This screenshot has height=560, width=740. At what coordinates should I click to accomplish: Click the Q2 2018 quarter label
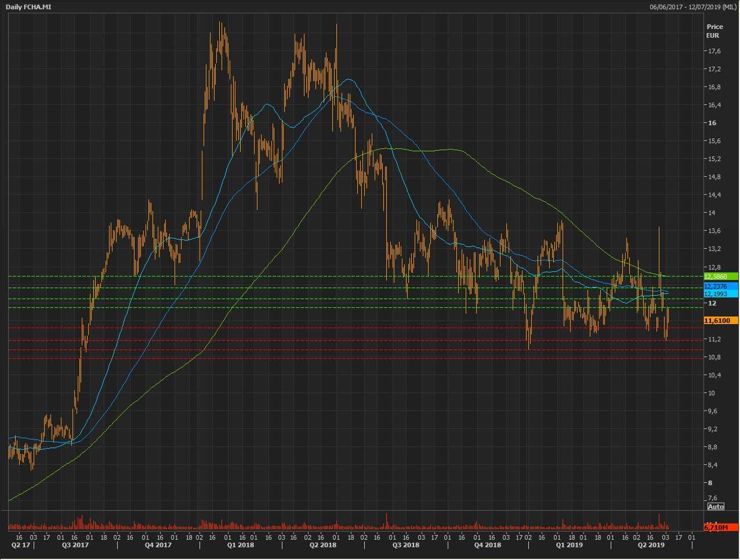(x=323, y=545)
